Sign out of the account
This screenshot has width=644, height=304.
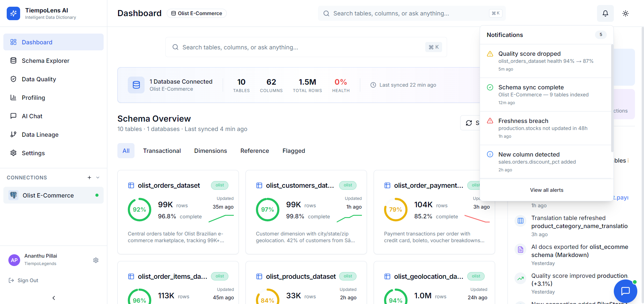[23, 280]
